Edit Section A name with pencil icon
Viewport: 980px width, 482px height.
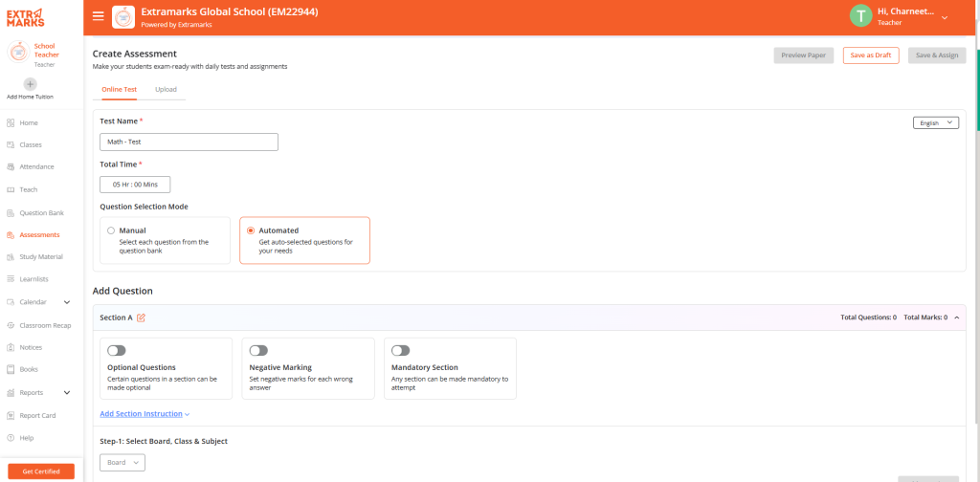[x=142, y=318]
